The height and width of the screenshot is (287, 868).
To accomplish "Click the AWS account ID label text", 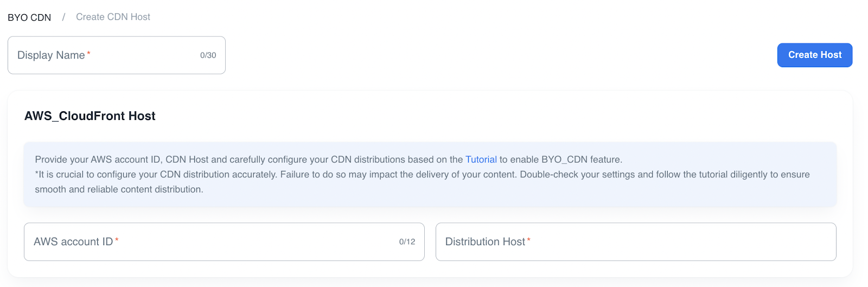I will click(73, 242).
